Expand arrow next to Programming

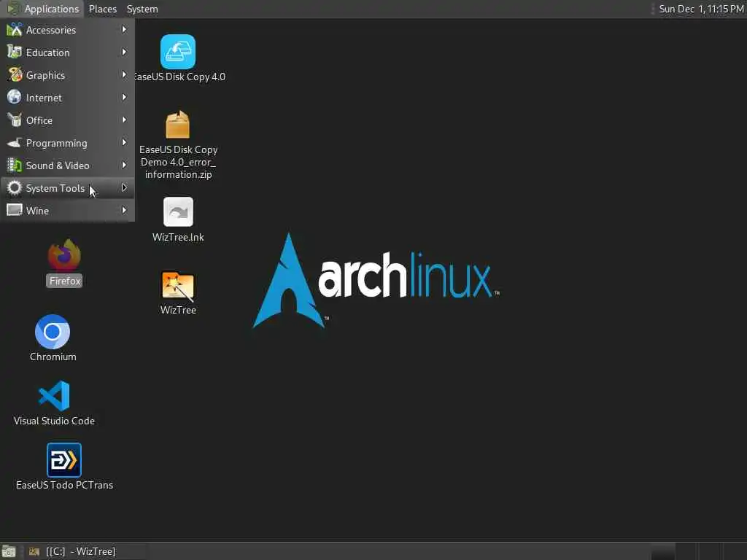tap(124, 142)
